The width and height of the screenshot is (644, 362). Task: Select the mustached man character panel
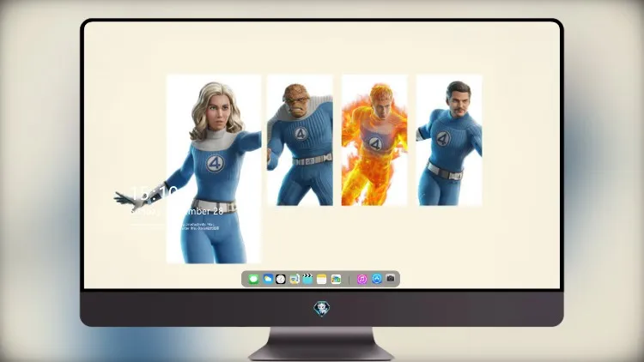[x=449, y=140]
